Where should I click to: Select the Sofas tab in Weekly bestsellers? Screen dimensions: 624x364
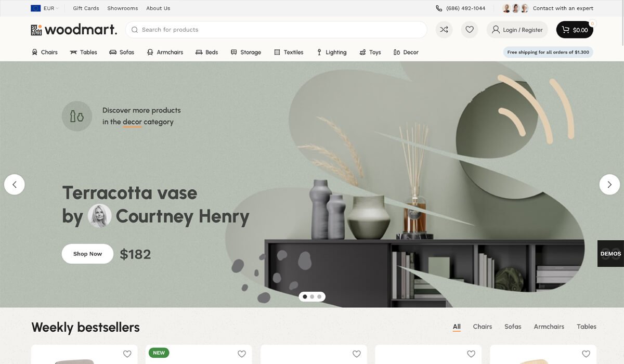pyautogui.click(x=512, y=327)
